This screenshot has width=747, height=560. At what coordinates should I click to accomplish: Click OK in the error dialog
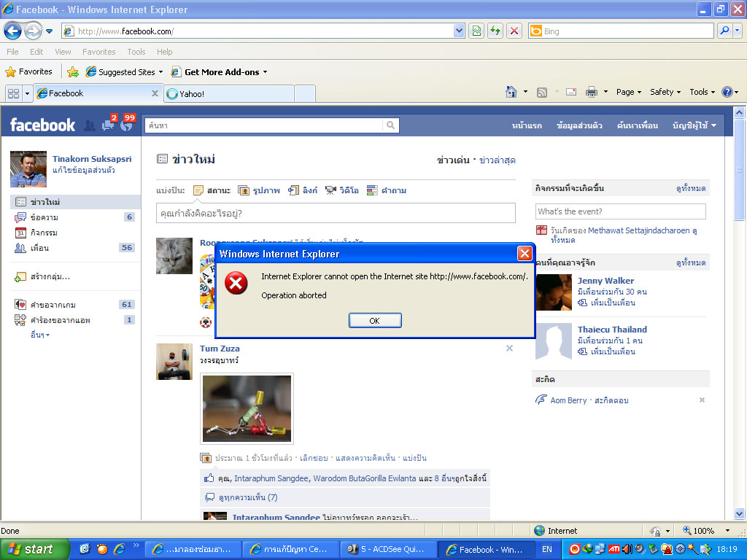point(375,321)
